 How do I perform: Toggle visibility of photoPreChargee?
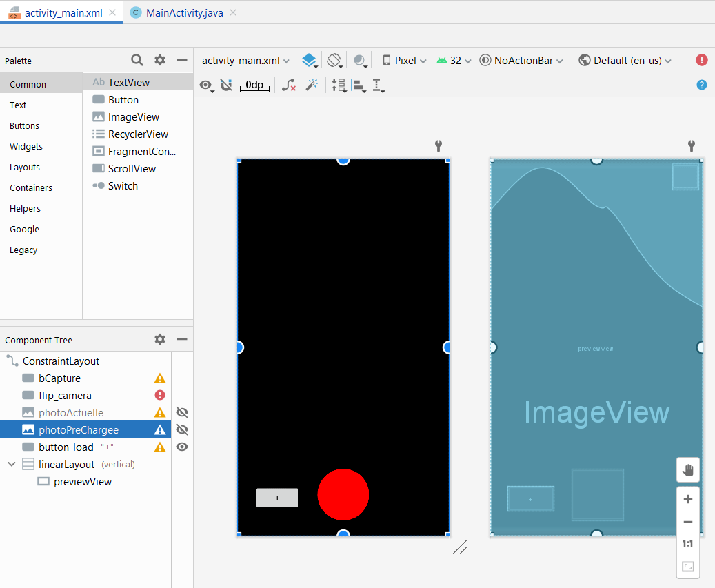point(182,429)
